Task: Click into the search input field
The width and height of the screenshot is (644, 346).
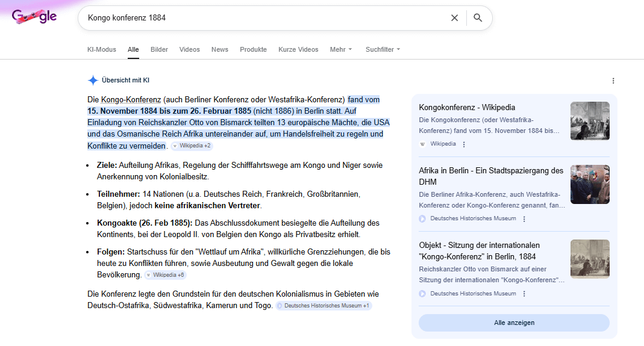Action: (x=265, y=18)
